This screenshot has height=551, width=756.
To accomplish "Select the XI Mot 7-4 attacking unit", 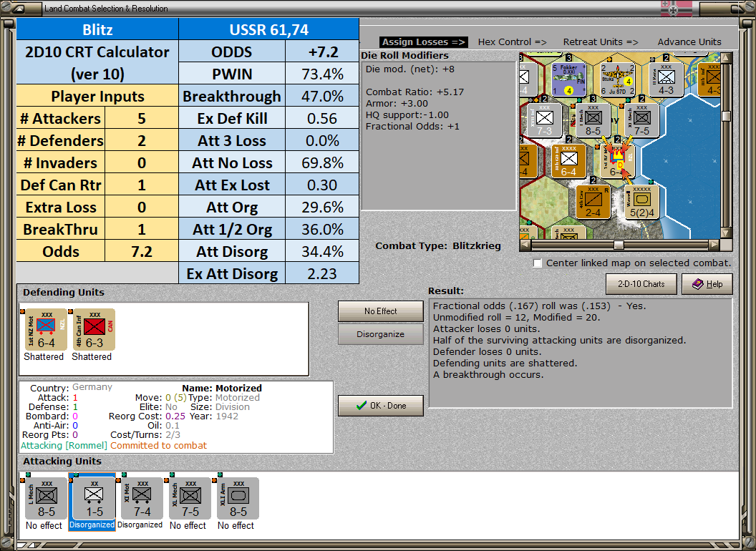I will [x=142, y=498].
